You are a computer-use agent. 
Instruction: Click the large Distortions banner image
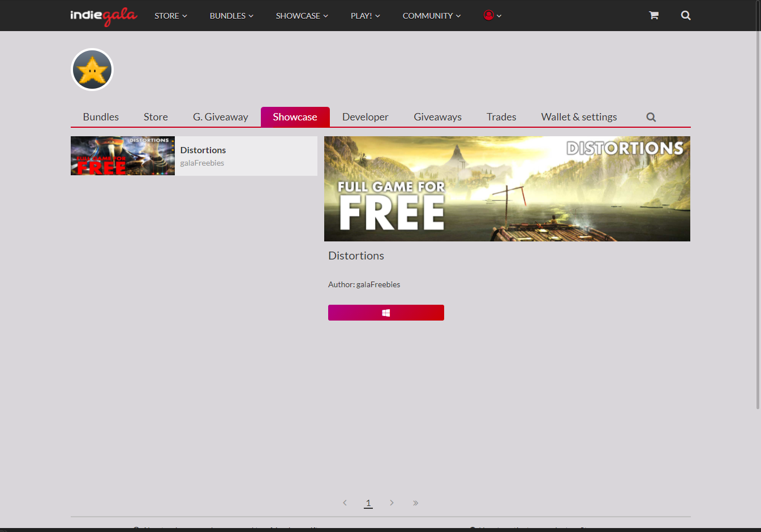507,189
